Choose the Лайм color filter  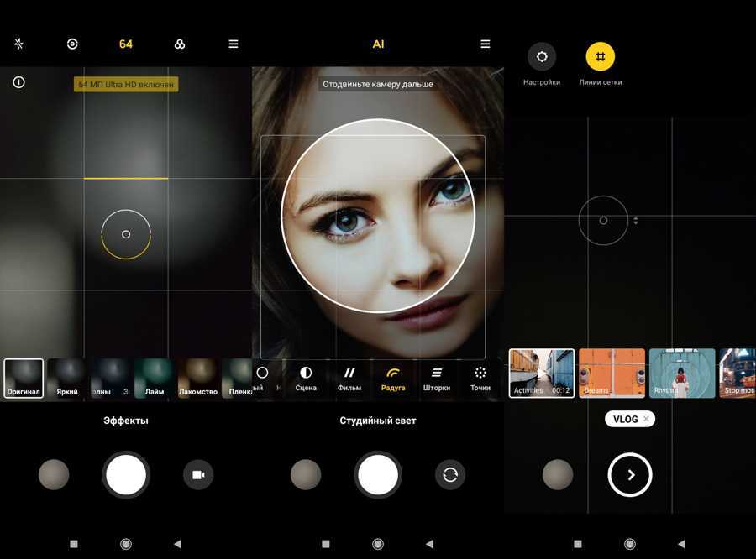tap(155, 378)
